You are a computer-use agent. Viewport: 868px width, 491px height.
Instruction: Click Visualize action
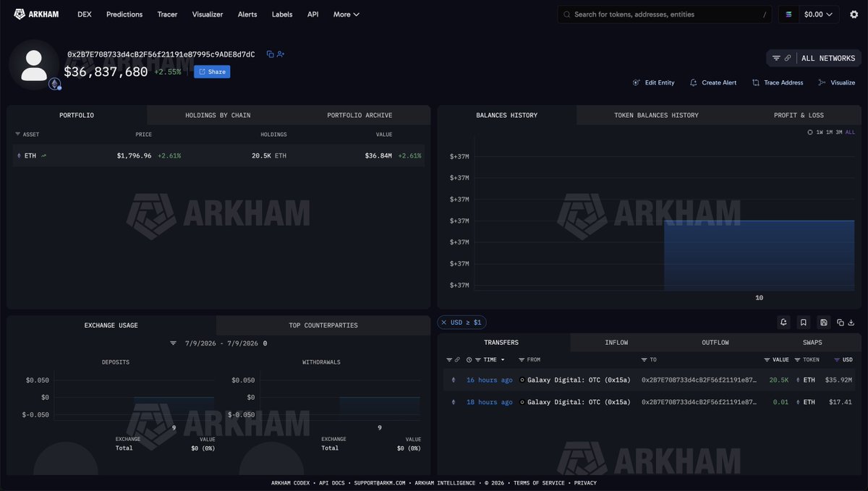(x=837, y=82)
